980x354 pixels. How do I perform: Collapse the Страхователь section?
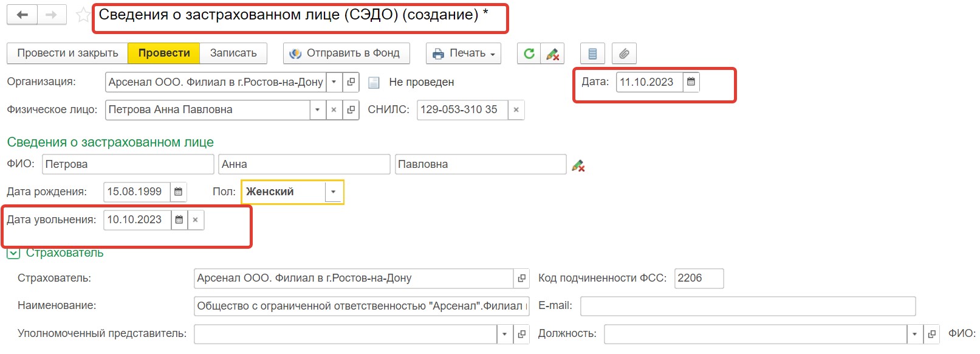point(13,253)
